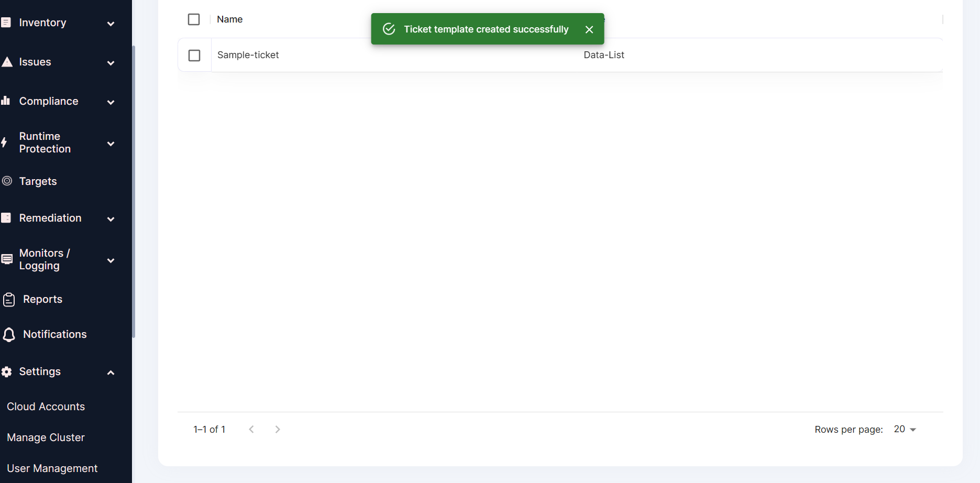The image size is (980, 483).
Task: Expand the Inventory menu chevron
Action: [111, 24]
